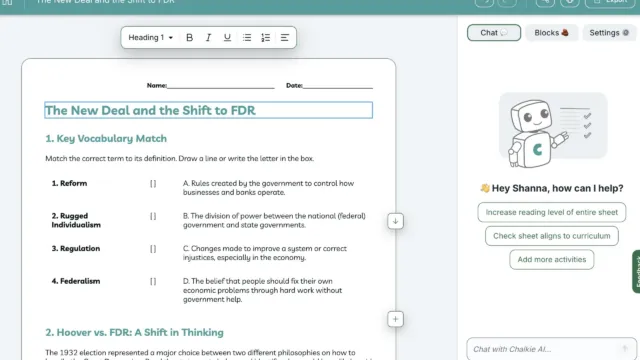Click Add more activities suggestion
Viewport: 640px width, 360px height.
coord(551,260)
